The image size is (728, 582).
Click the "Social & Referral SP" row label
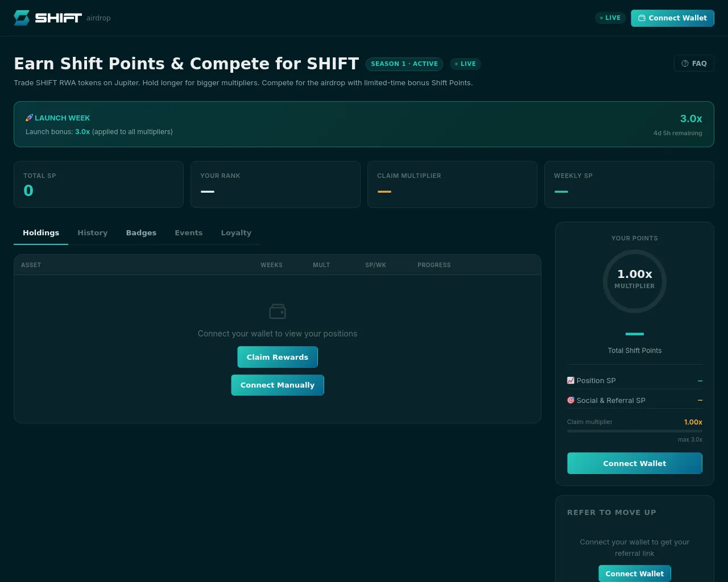pyautogui.click(x=611, y=401)
